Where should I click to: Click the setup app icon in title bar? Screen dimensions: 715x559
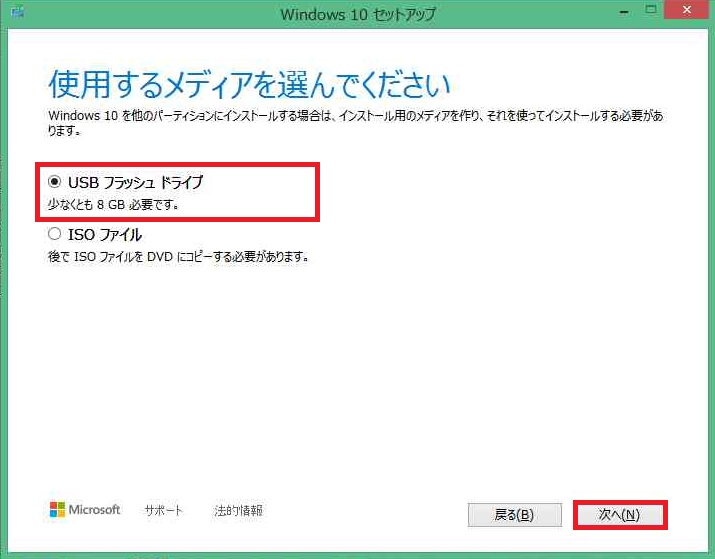click(17, 12)
